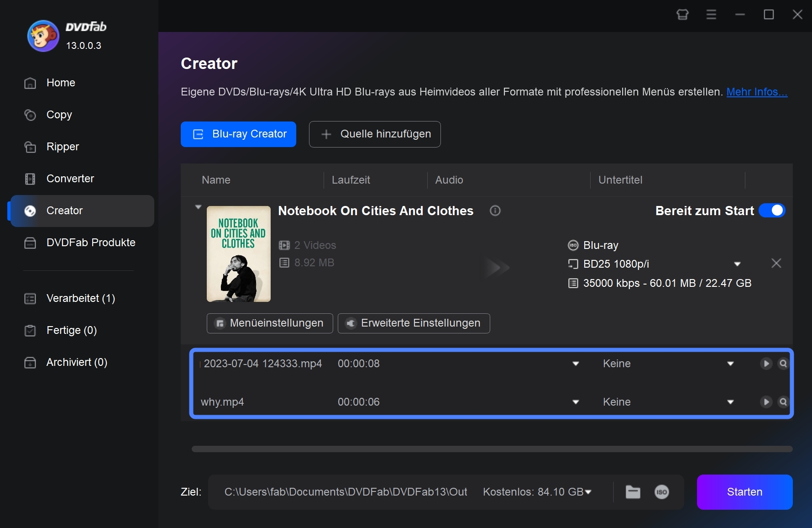Viewport: 812px width, 528px height.
Task: Click the Blu-ray Creator mode button
Action: tap(238, 134)
